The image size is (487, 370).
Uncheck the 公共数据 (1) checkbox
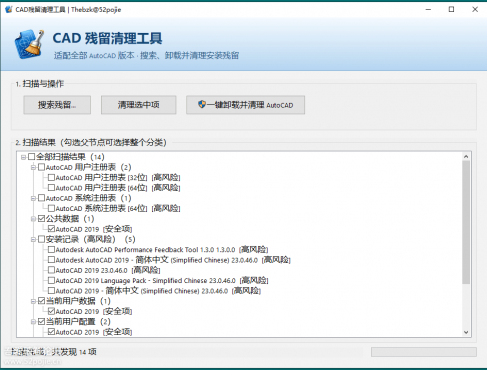[x=41, y=219]
